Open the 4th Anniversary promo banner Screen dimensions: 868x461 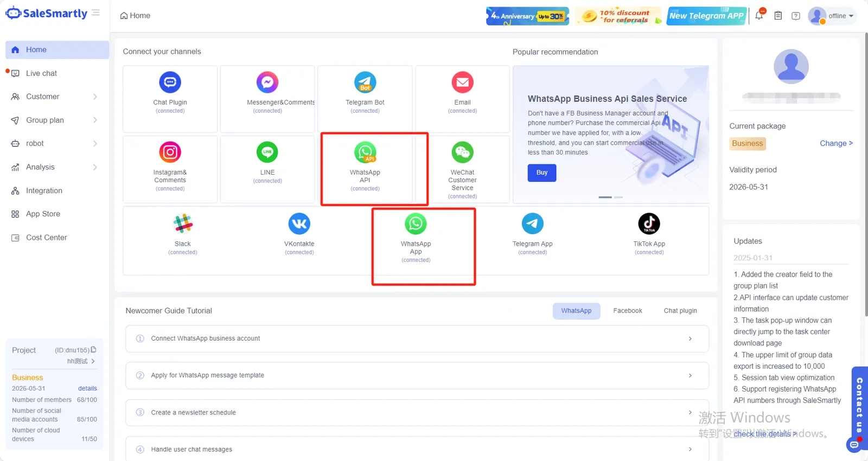527,16
